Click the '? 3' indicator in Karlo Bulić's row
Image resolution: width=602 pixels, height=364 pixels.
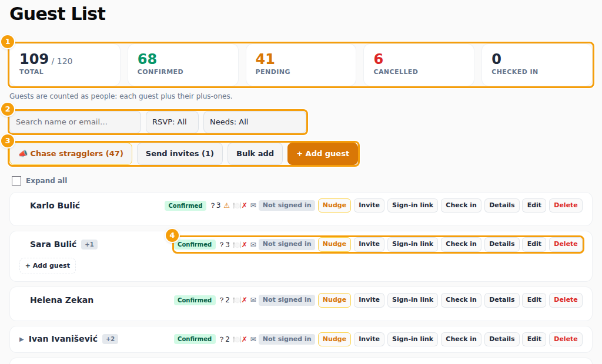(x=215, y=205)
